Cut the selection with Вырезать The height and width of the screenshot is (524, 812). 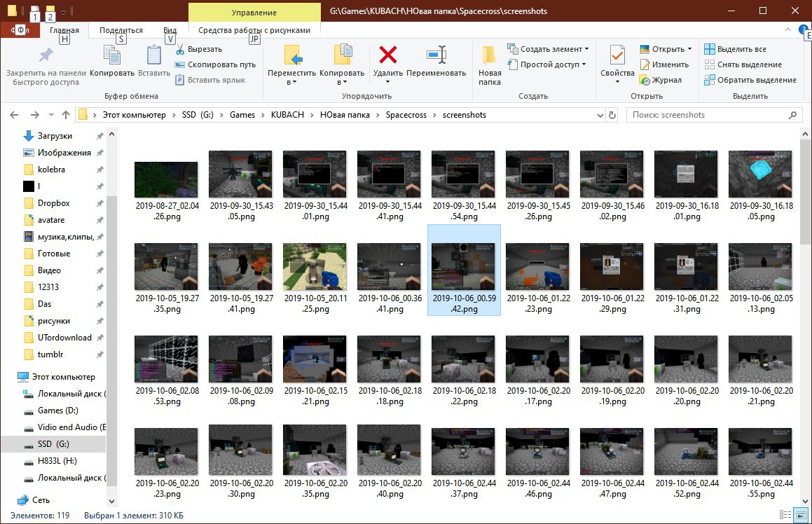click(x=200, y=49)
